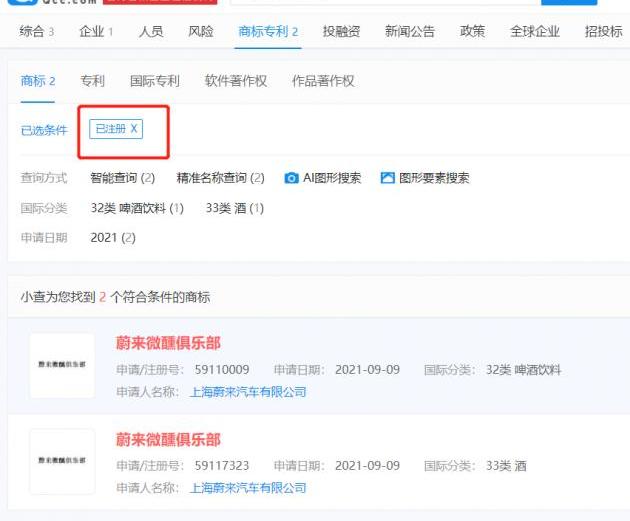Open the 政策 tab

pos(472,31)
